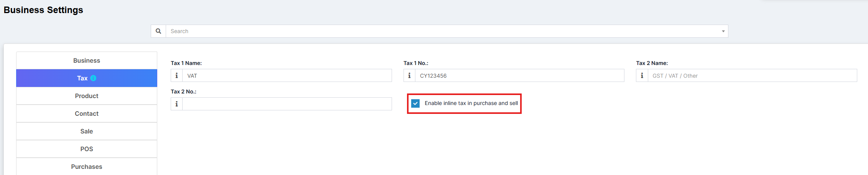868x175 pixels.
Task: Click the Tax 1 No. field with CY123456
Action: pos(519,76)
